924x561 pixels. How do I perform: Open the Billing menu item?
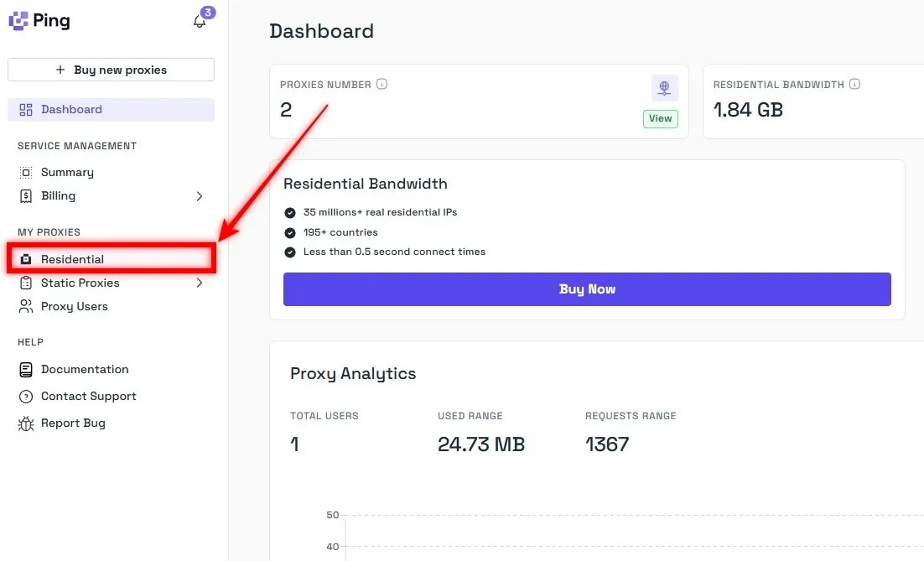tap(58, 196)
